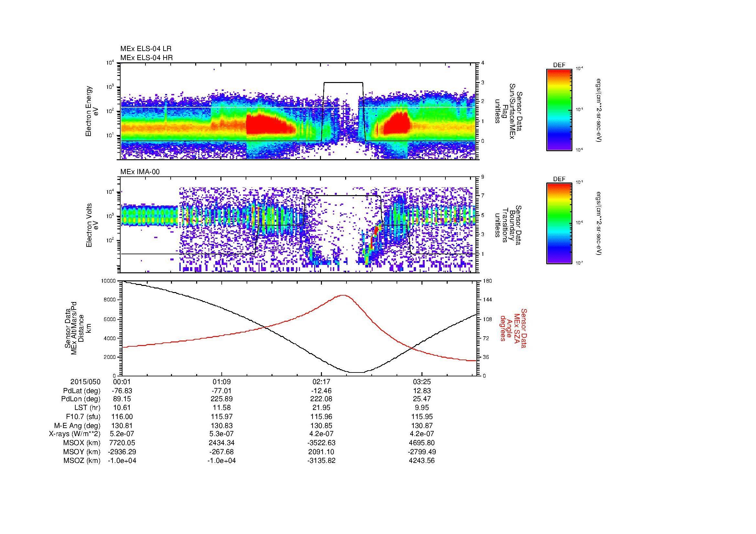This screenshot has height=534, width=756.
Task: Select the 'MEx ELS-04 LR' plot title
Action: coord(146,49)
